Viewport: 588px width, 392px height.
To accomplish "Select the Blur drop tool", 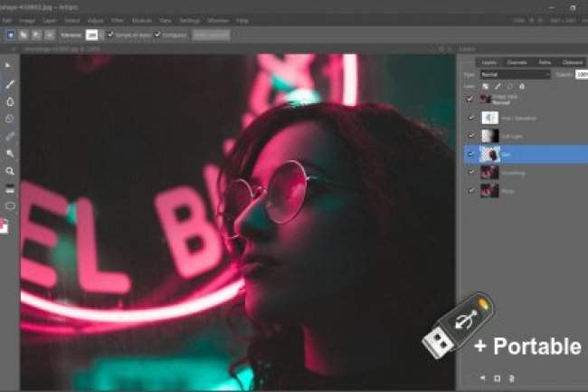I will pos(10,101).
